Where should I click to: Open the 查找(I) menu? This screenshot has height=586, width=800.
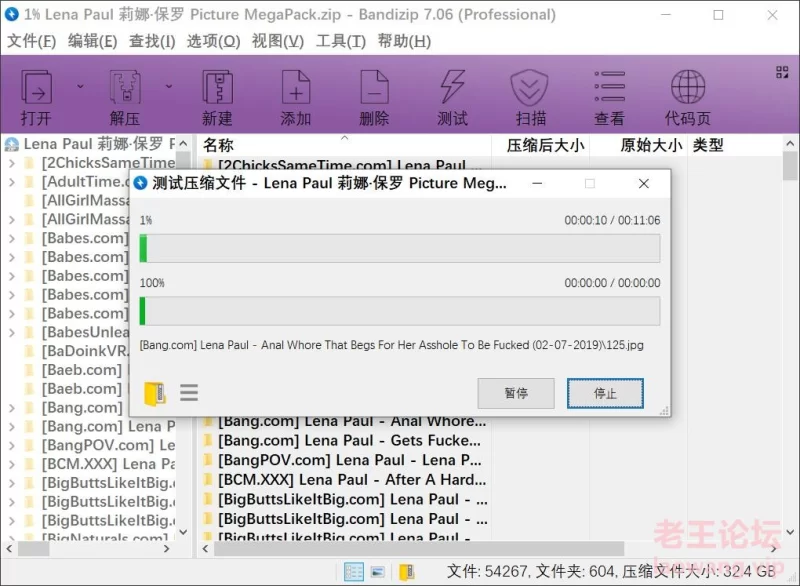(152, 41)
